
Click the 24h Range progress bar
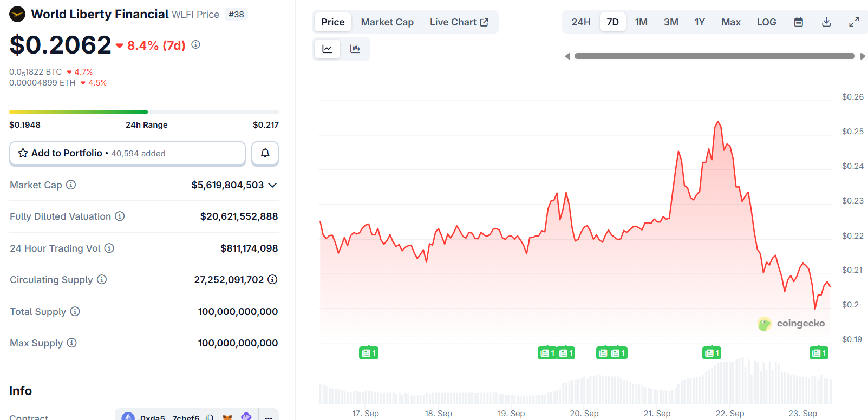coord(144,112)
